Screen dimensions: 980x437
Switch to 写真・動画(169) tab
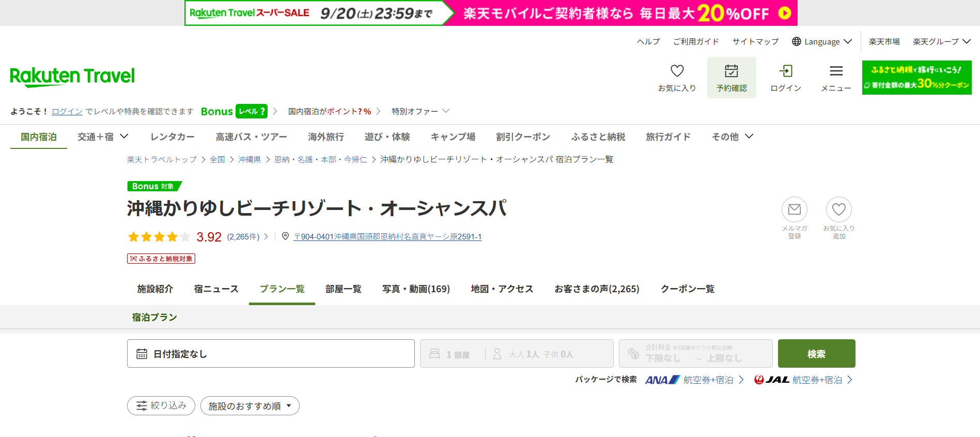[x=416, y=289]
